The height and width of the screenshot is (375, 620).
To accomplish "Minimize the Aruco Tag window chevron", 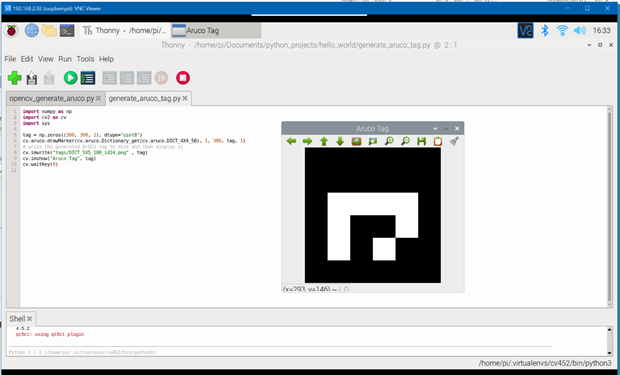I will pos(435,129).
